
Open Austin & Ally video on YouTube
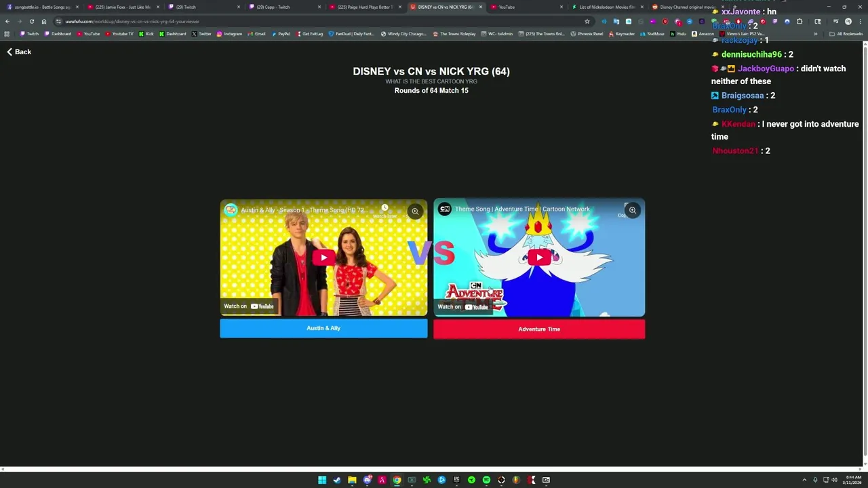point(249,306)
